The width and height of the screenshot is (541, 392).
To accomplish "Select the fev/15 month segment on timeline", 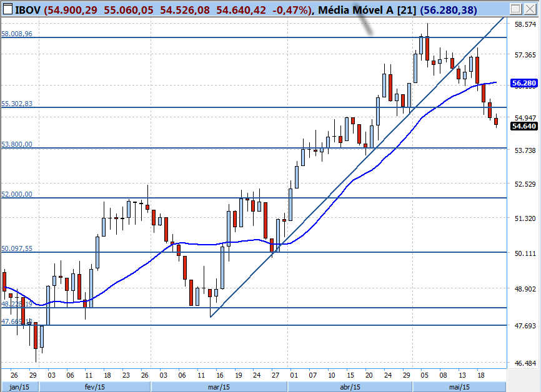I will click(91, 386).
